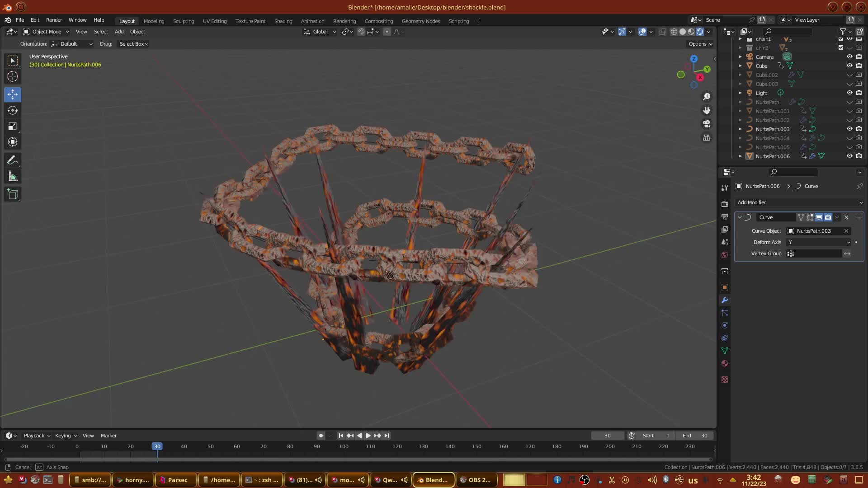Open Material properties tab
Screen dimensions: 868x488
725,364
